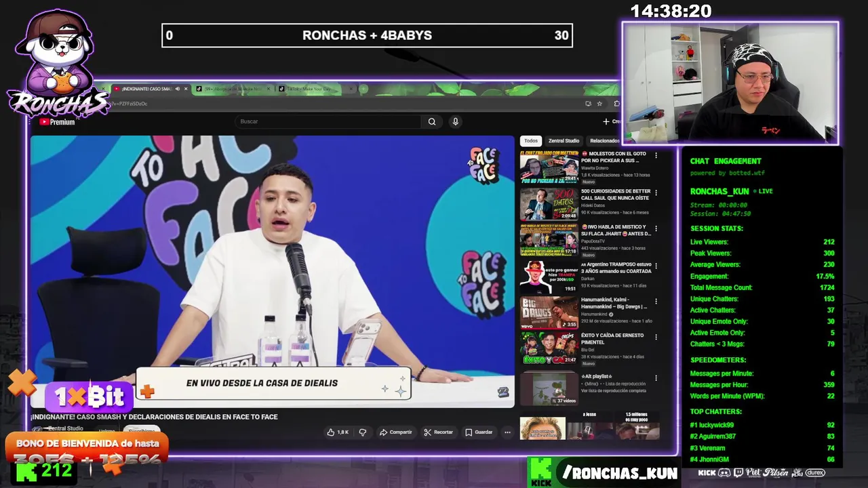Click the Wawita Dotero channel name

pyautogui.click(x=595, y=168)
